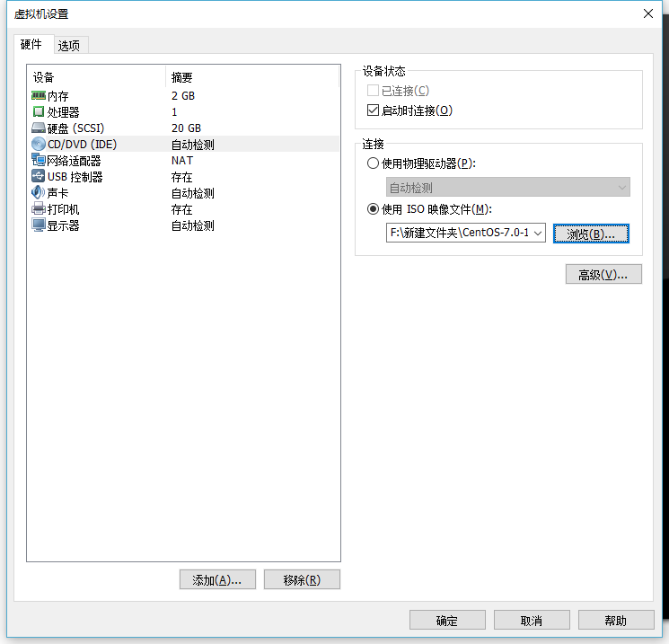Click the memory (内存) device icon

(x=39, y=95)
